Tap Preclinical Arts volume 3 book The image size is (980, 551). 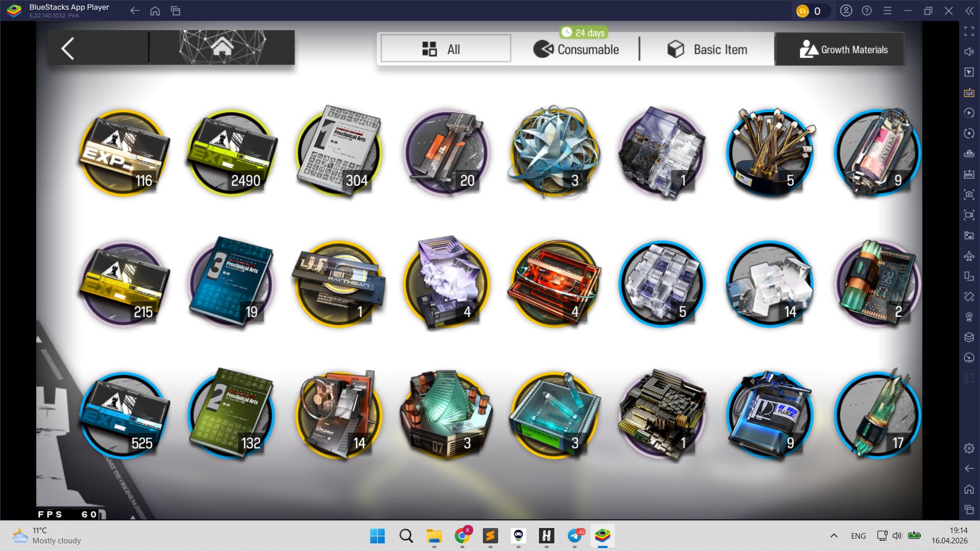click(231, 283)
